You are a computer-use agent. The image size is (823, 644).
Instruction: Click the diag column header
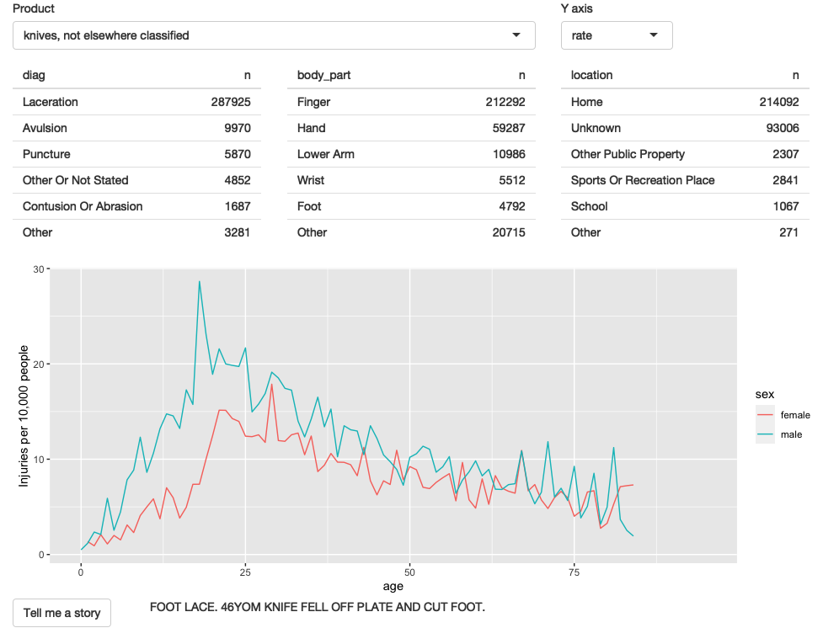click(34, 76)
